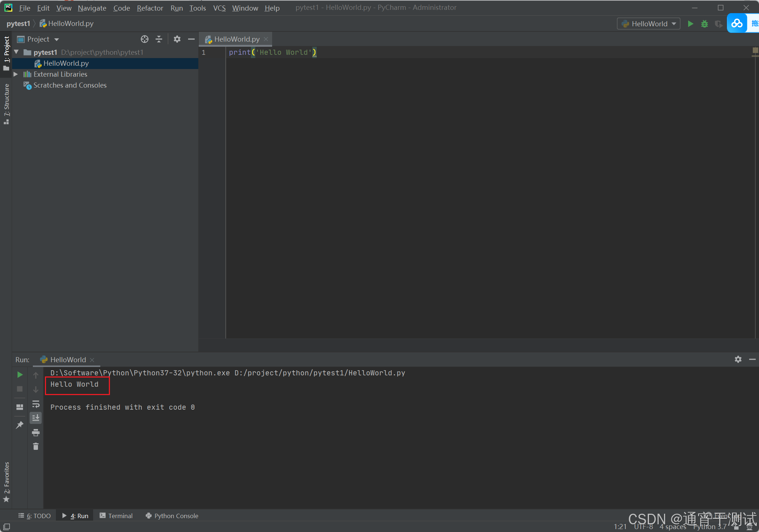
Task: Click the 6: TODO tool button
Action: (x=35, y=516)
